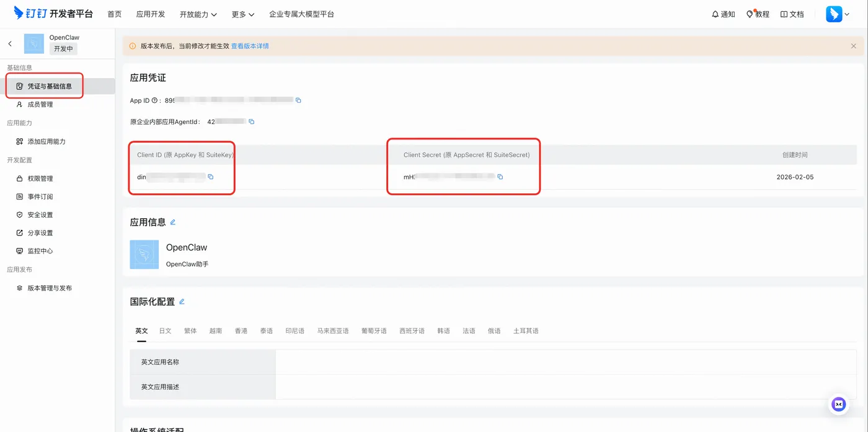Click the 2026-02-05 creation date
Viewport: 868px width, 432px height.
tap(795, 177)
